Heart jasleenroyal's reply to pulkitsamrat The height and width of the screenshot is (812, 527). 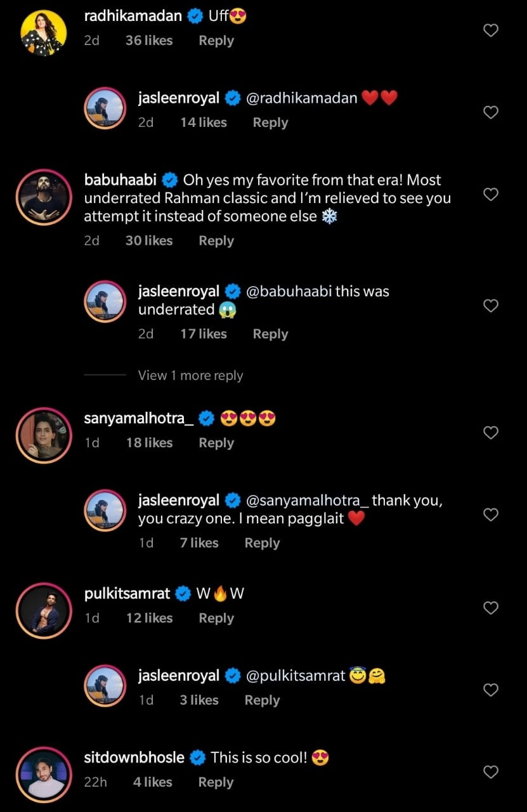point(491,690)
